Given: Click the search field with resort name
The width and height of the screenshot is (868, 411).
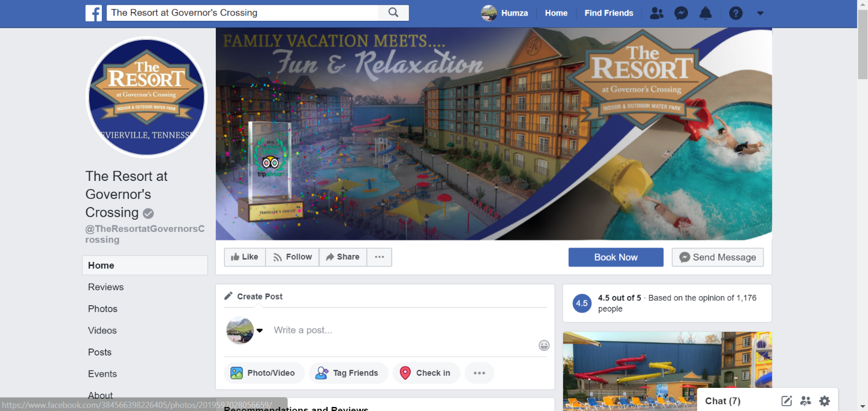Looking at the screenshot, I should [242, 13].
